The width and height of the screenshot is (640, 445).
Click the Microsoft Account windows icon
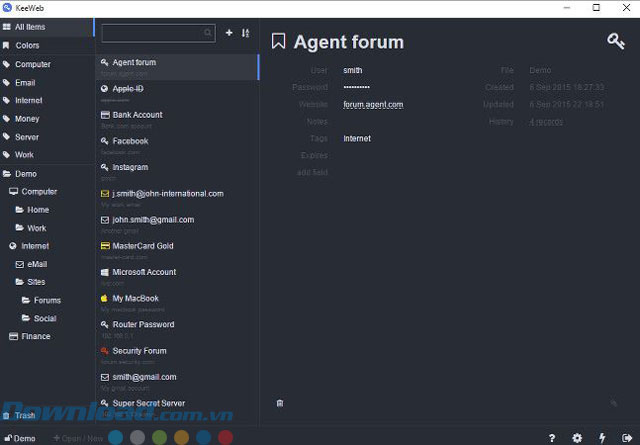105,272
